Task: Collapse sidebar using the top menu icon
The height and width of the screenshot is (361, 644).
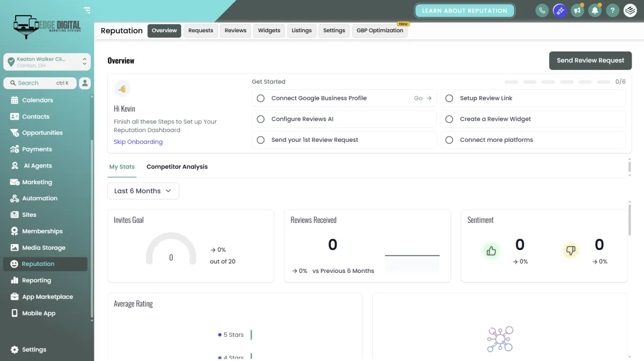Action: coord(87,10)
